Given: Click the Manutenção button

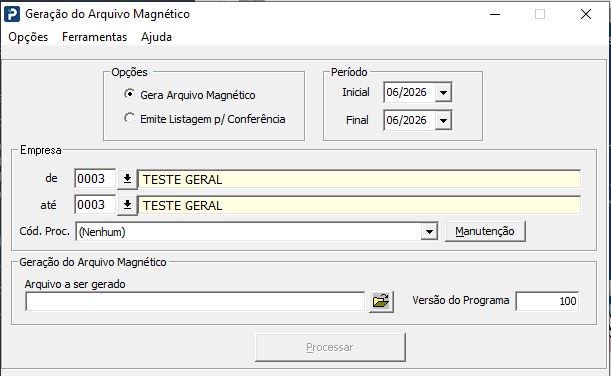Looking at the screenshot, I should 485,231.
